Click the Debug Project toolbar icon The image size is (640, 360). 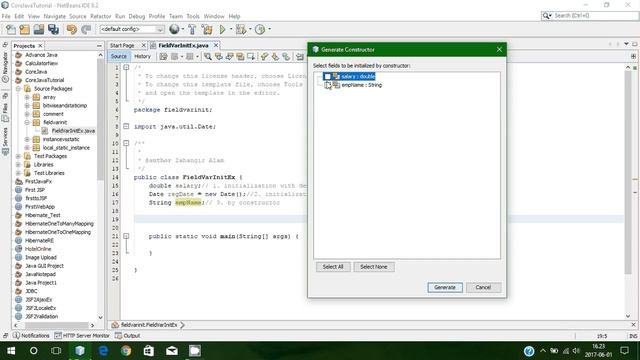240,29
